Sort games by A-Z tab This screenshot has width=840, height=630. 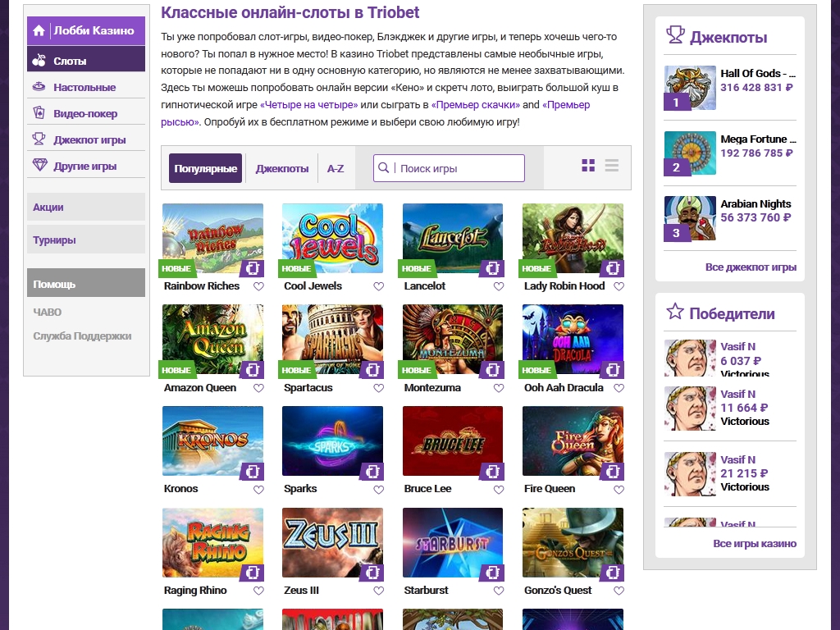point(336,168)
